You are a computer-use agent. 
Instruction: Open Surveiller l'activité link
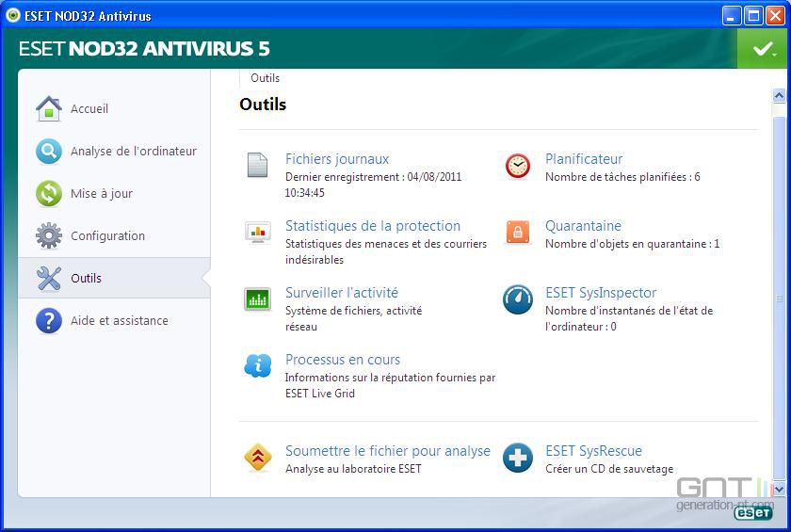point(342,293)
